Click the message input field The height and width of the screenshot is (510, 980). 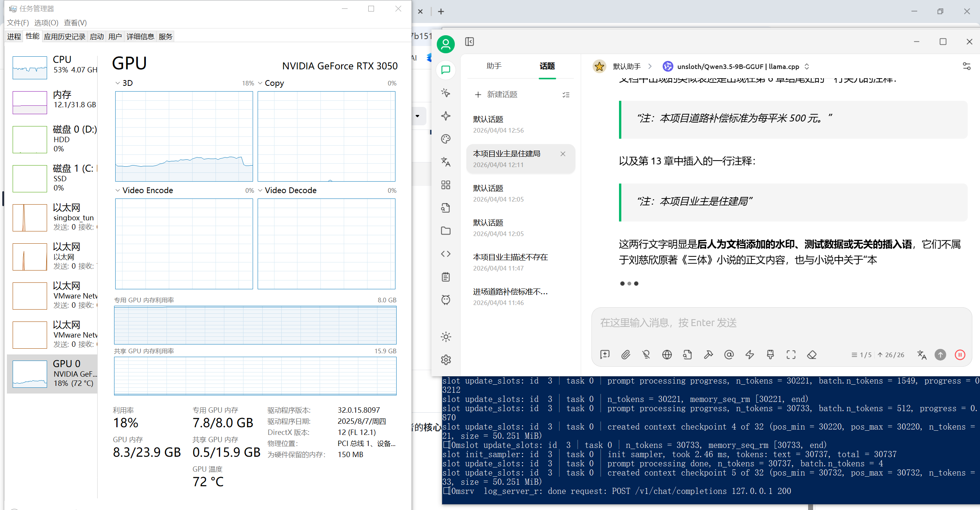tap(781, 323)
